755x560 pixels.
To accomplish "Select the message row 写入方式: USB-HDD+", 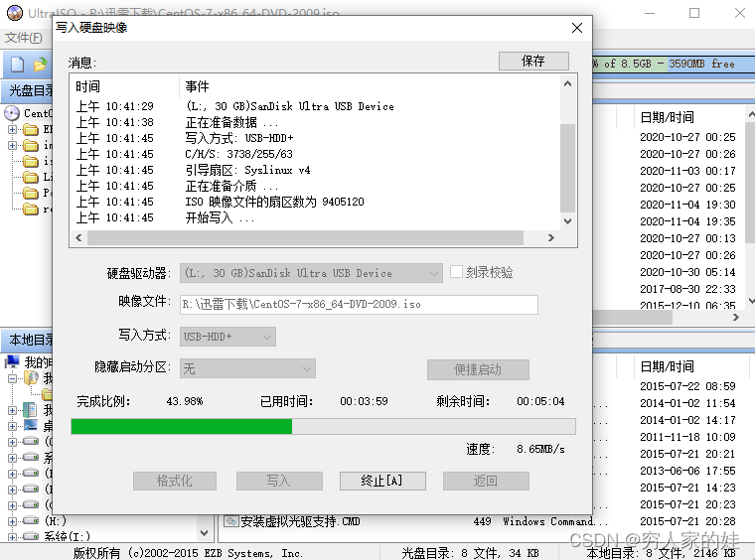I will pos(315,138).
